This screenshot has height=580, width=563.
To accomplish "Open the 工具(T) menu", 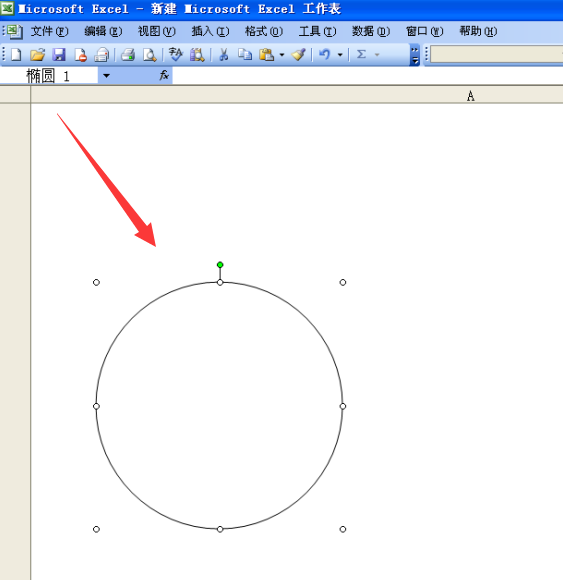I will 317,31.
